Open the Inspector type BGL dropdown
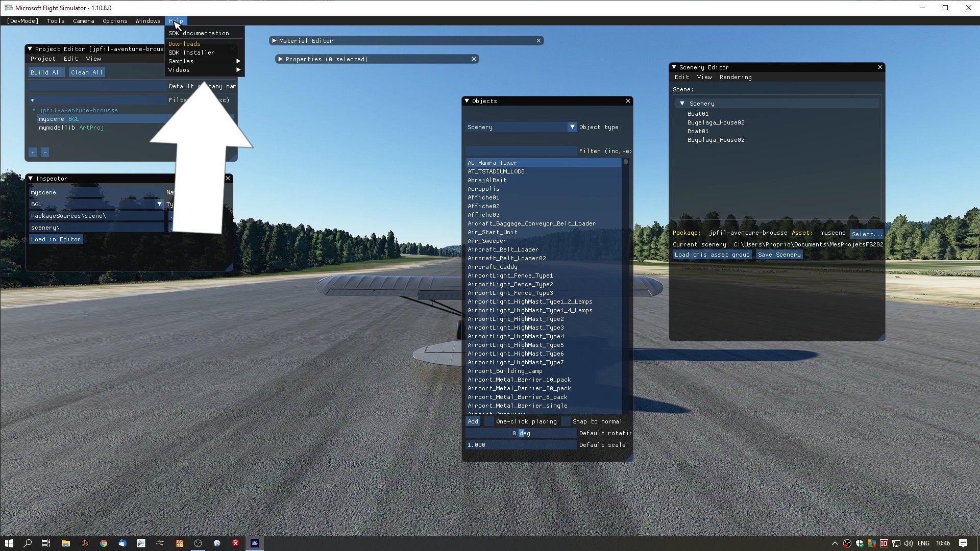This screenshot has width=980, height=551. [x=159, y=204]
